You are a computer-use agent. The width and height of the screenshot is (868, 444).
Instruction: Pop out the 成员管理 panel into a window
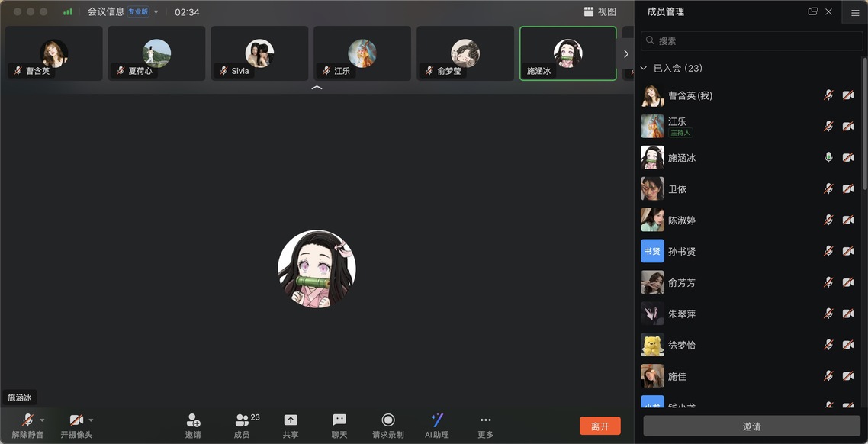pos(812,11)
